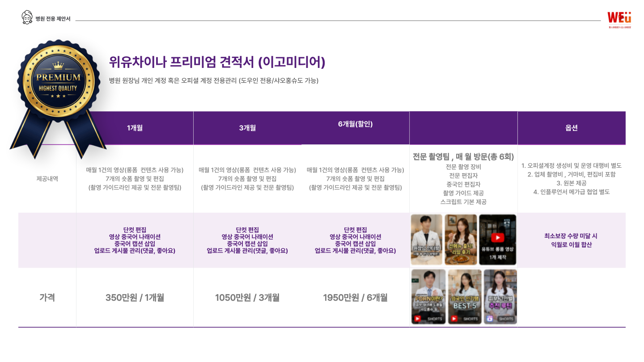Click option 1. 오피셜계정 생성비 및 운영 대행비 별도
The image size is (644, 362).
(x=572, y=165)
